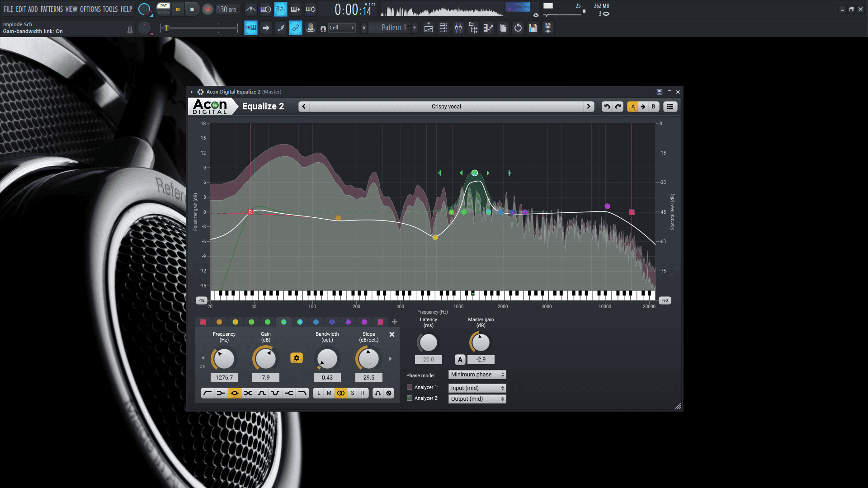Screen dimensions: 868x488
Task: Click the Master gain knob
Action: (x=481, y=343)
